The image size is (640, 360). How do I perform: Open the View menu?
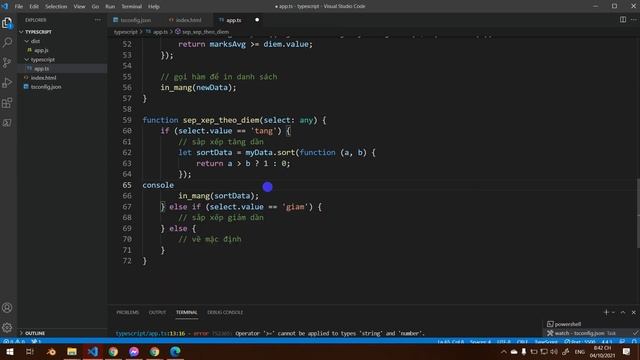point(79,7)
